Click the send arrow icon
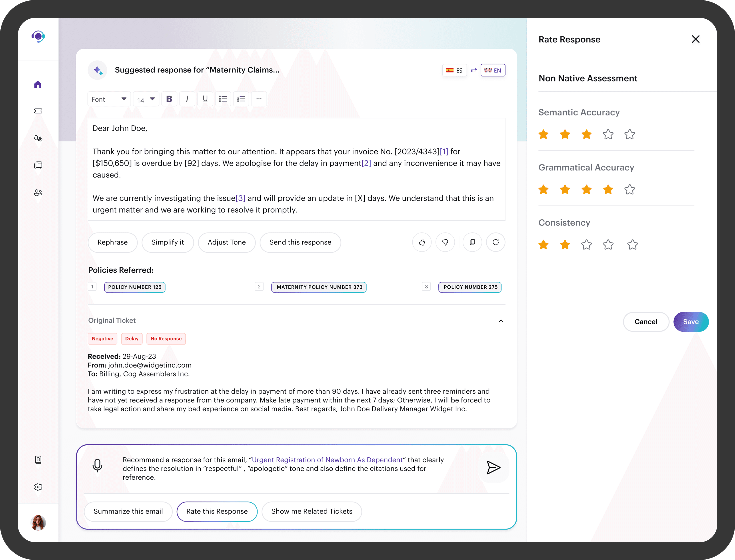This screenshot has height=560, width=735. (493, 467)
